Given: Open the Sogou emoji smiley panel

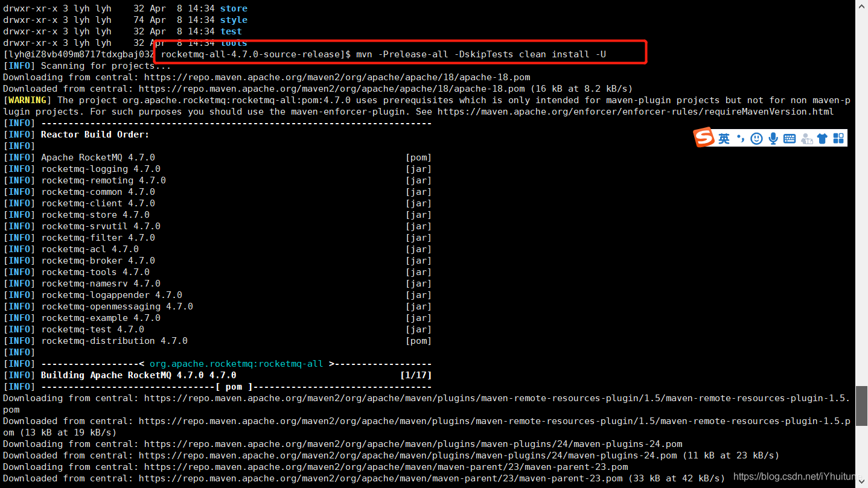Looking at the screenshot, I should pyautogui.click(x=756, y=139).
